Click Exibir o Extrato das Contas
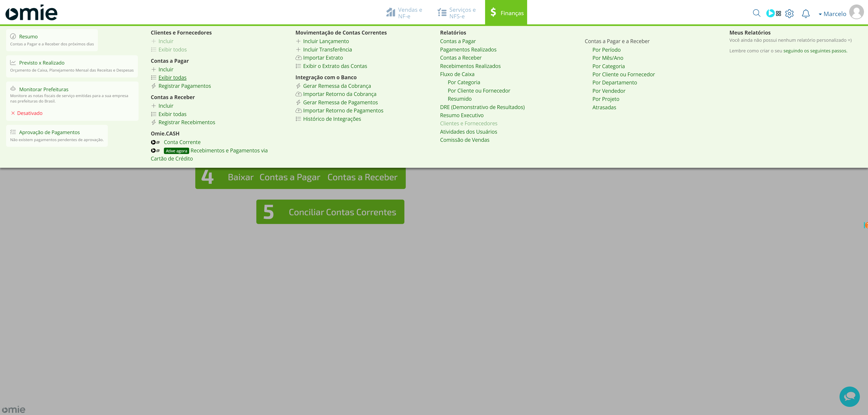This screenshot has height=415, width=868. [x=335, y=66]
